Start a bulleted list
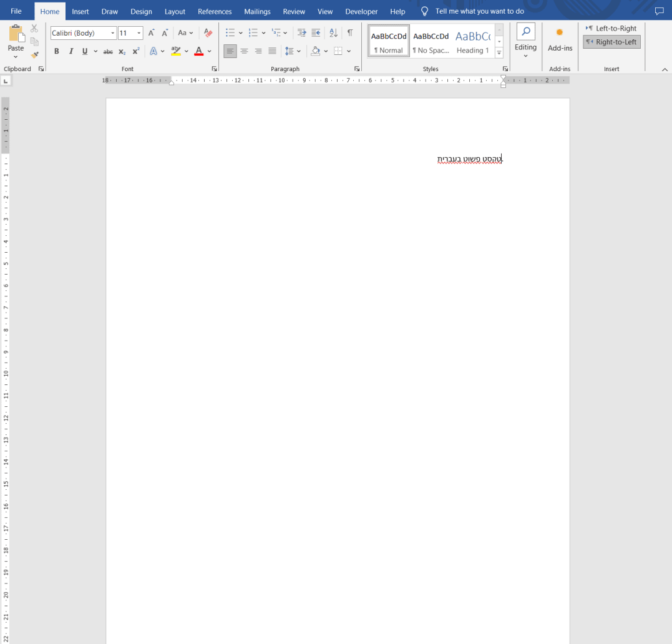672x644 pixels. click(230, 33)
